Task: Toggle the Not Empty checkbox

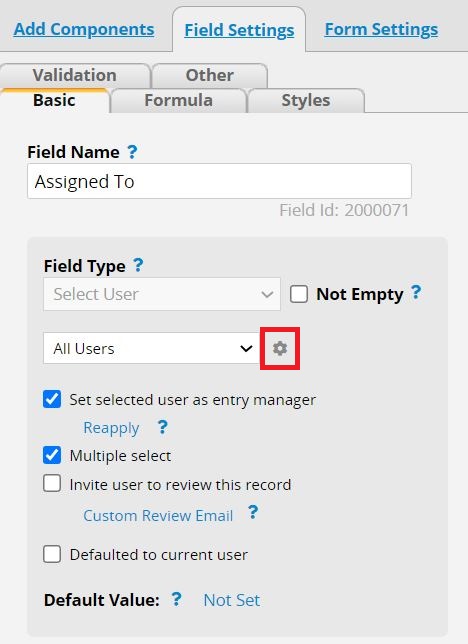Action: (299, 294)
